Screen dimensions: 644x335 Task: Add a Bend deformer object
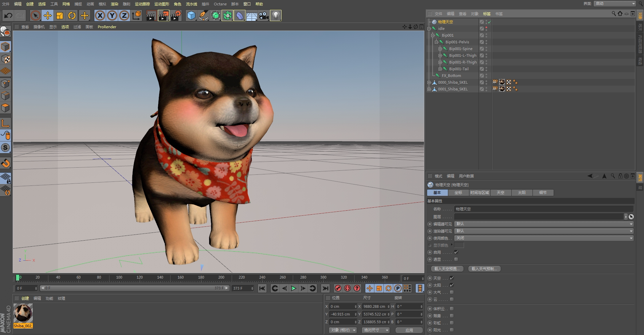239,15
